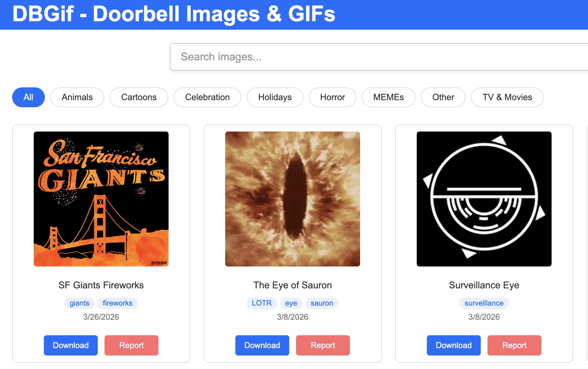Image resolution: width=588 pixels, height=369 pixels.
Task: Report The Eye of Sauron image
Action: tap(323, 345)
